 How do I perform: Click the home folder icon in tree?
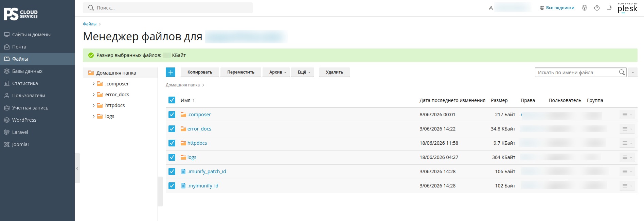coord(91,73)
